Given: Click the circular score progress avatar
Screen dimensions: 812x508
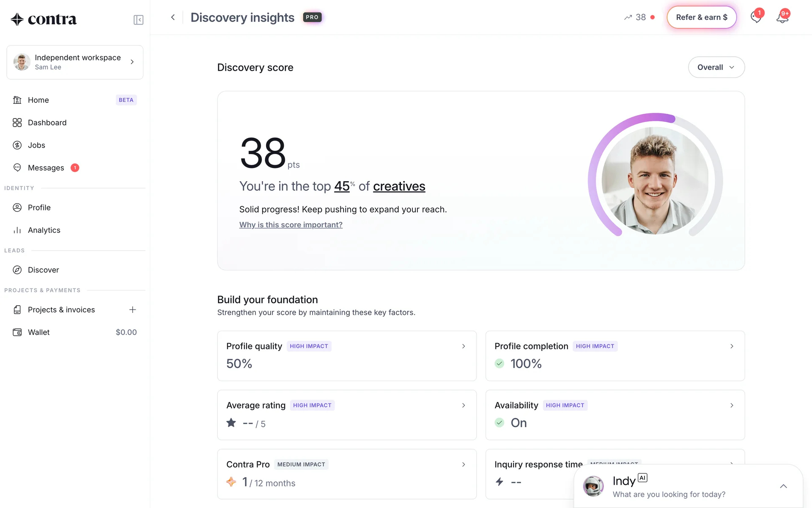Looking at the screenshot, I should tap(655, 181).
